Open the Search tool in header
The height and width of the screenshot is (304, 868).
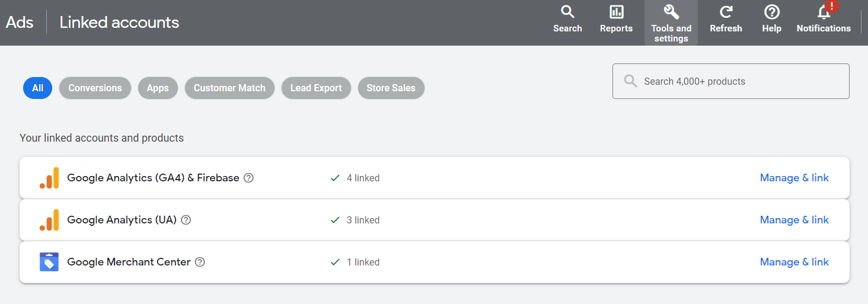[567, 19]
